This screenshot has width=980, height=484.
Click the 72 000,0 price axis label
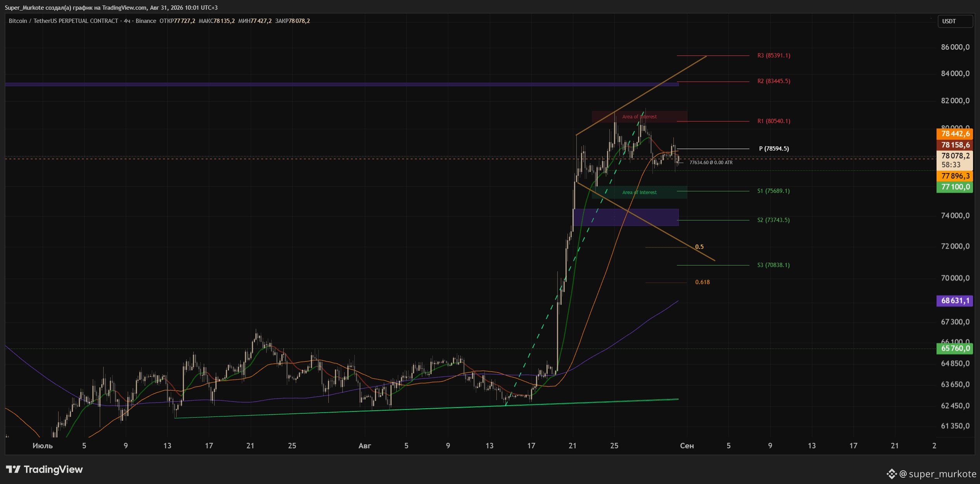pos(955,246)
